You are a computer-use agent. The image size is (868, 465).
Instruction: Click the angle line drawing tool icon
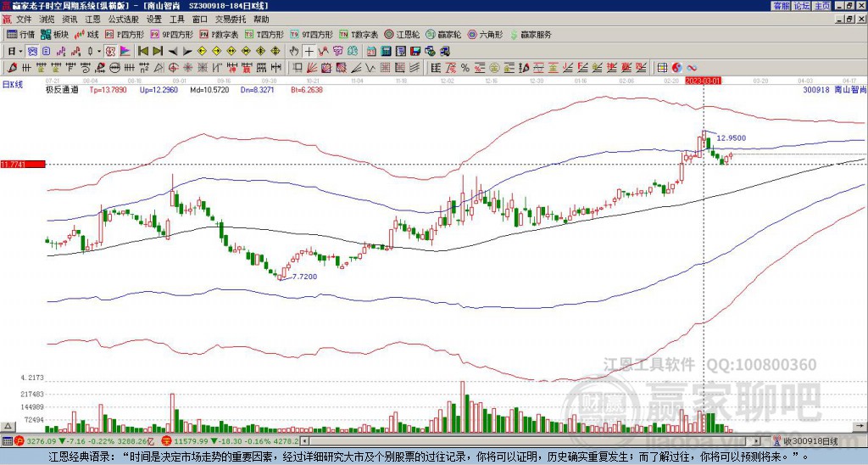point(357,68)
